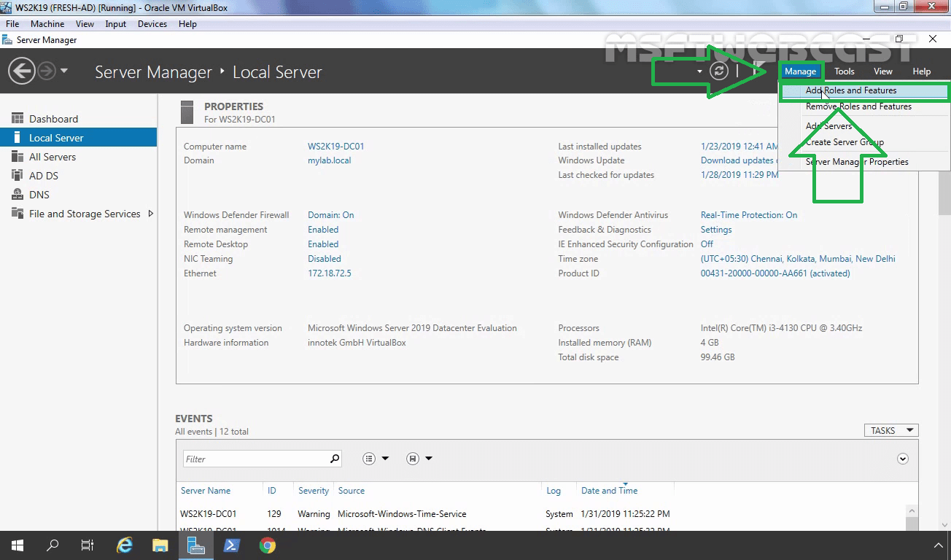Screen dimensions: 951x560
Task: Open Task View on the taskbar
Action: [88, 545]
